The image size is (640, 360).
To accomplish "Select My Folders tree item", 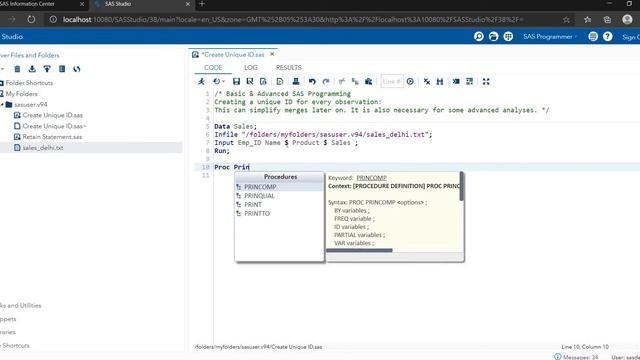I will click(x=21, y=94).
